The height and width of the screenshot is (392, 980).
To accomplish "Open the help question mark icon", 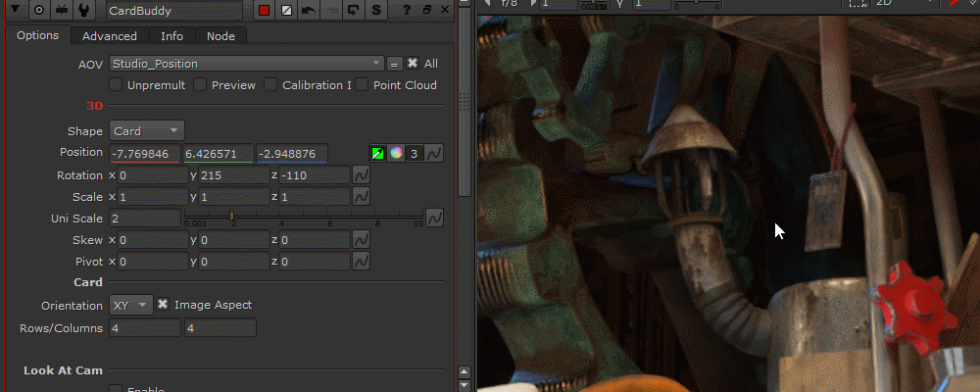I will point(407,11).
